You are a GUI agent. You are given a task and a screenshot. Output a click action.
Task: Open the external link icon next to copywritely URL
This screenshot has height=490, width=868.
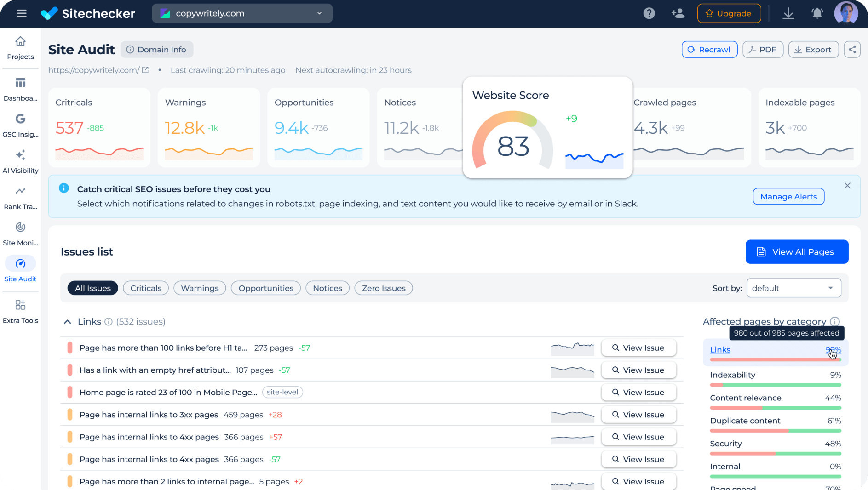145,70
